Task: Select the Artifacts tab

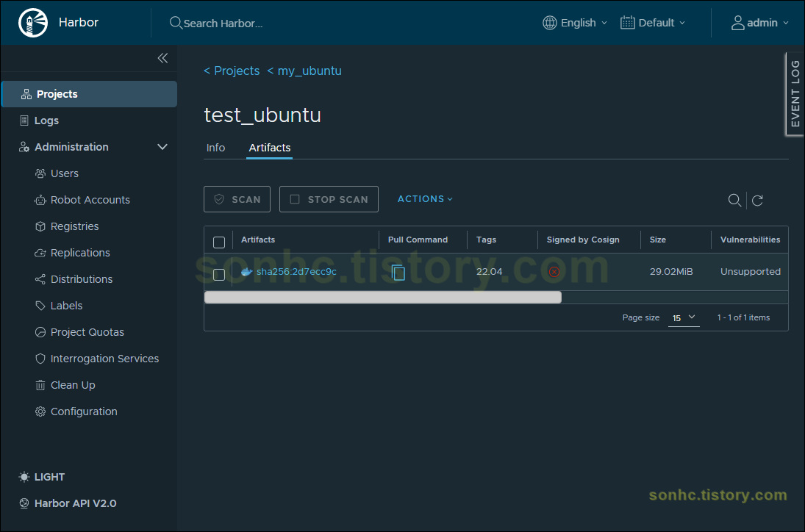Action: (x=270, y=148)
